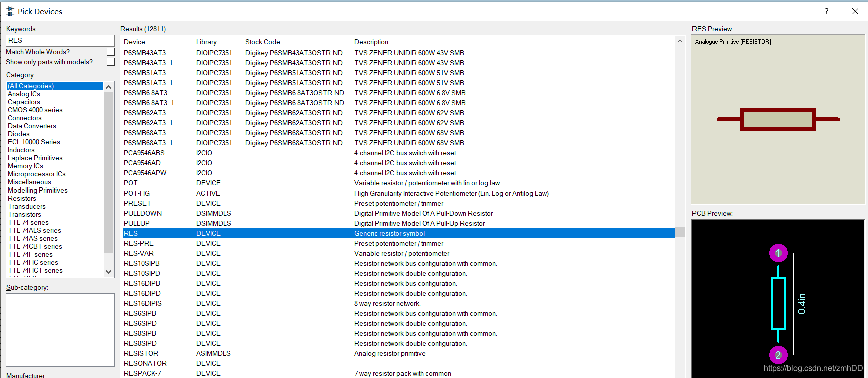Select the RES generic resistor row
868x378 pixels.
tap(399, 233)
